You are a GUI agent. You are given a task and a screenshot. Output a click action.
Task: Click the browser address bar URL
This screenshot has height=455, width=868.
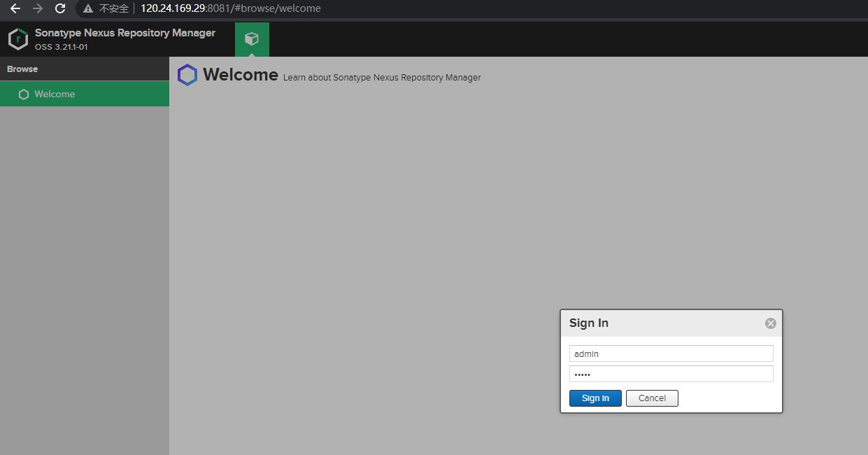tap(231, 8)
